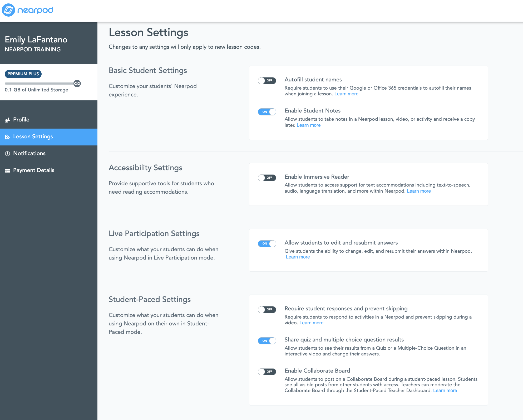Viewport: 523px width, 420px height.
Task: Turn off Share quiz and multiple choice results
Action: [267, 341]
